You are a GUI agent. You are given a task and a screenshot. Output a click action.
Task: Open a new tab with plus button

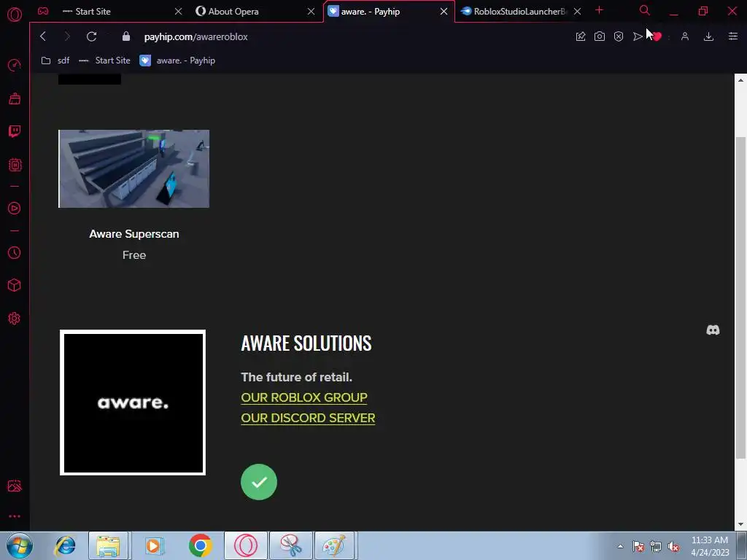(600, 10)
